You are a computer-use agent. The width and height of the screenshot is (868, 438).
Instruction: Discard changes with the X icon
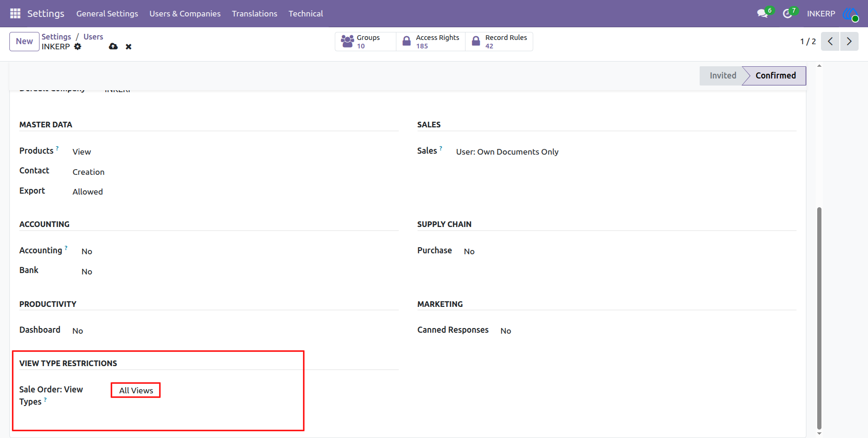pyautogui.click(x=128, y=47)
